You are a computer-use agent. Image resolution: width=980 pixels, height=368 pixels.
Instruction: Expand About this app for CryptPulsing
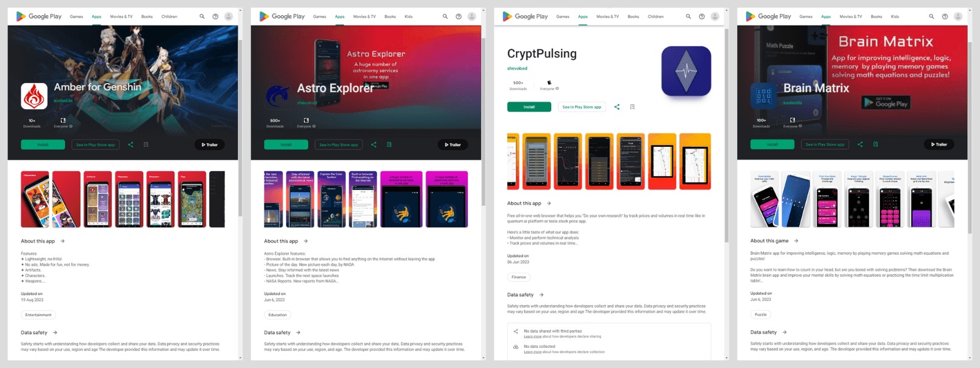click(549, 203)
